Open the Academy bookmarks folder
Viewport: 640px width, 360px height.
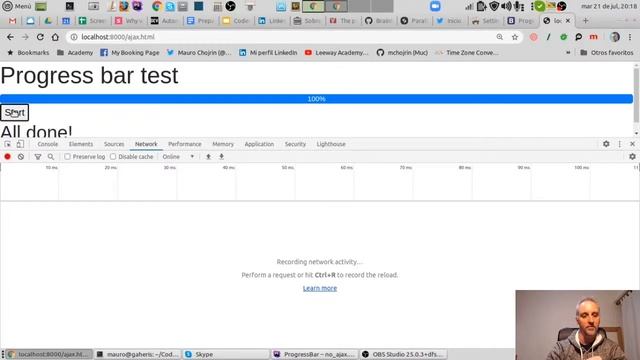(75, 53)
